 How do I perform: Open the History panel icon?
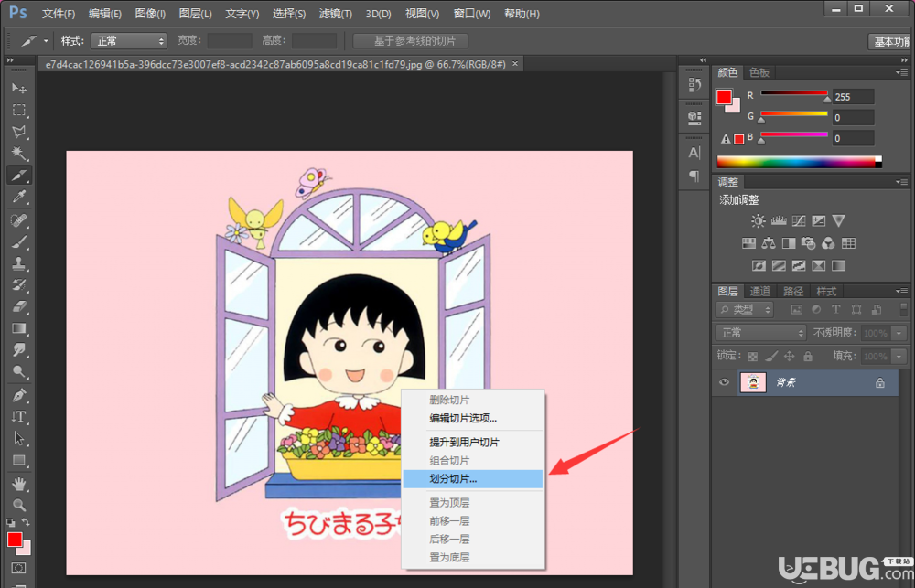[x=694, y=86]
